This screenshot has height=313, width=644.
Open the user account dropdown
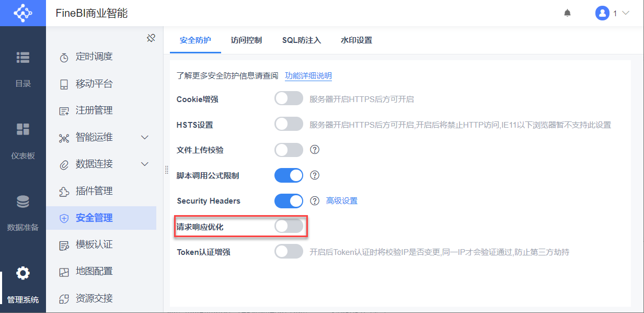[x=612, y=13]
